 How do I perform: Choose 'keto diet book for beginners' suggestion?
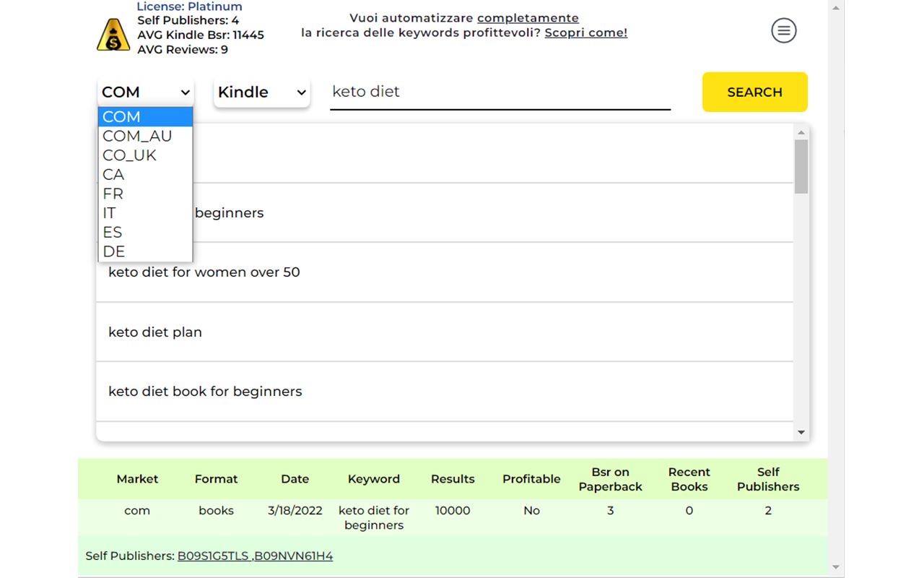tap(205, 392)
